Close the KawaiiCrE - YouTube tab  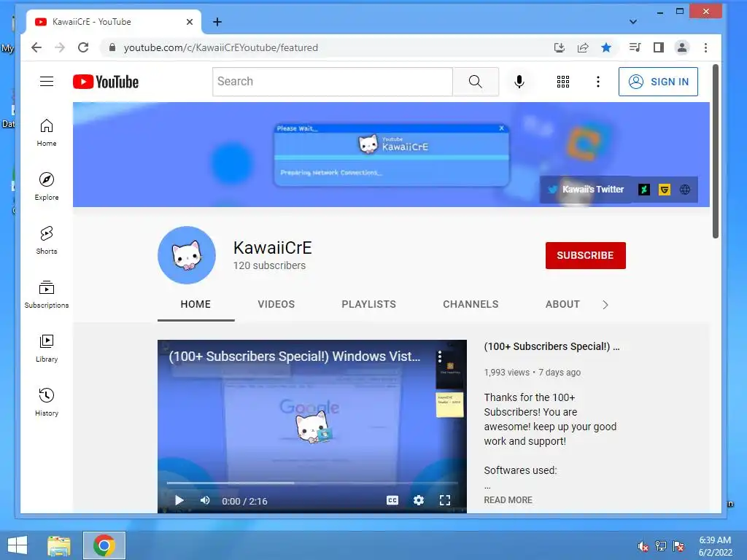(x=190, y=22)
